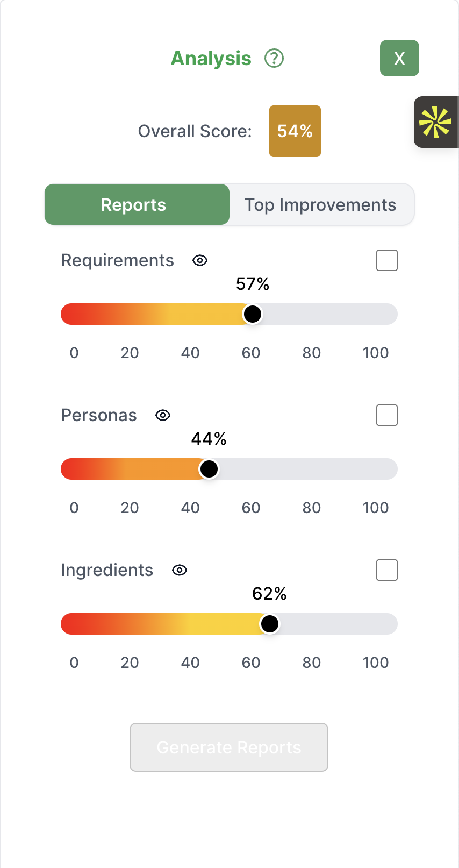Screen dimensions: 459x868
Task: Click the Ingredients label
Action: pyautogui.click(x=107, y=570)
